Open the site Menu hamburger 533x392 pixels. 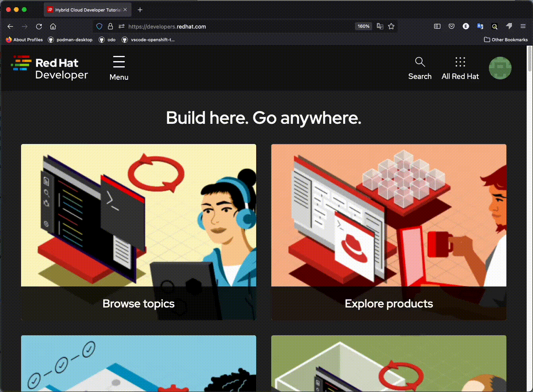119,68
